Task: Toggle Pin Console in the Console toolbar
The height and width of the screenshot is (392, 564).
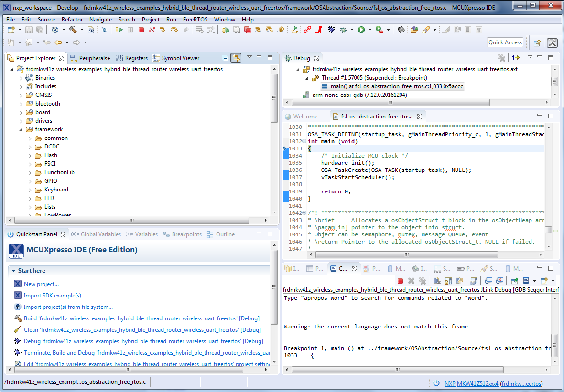Action: [514, 281]
